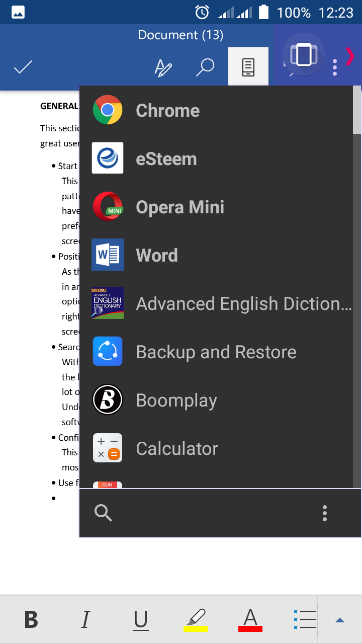Tap the eSteem label text
Screen dimensions: 362x644
(x=166, y=158)
